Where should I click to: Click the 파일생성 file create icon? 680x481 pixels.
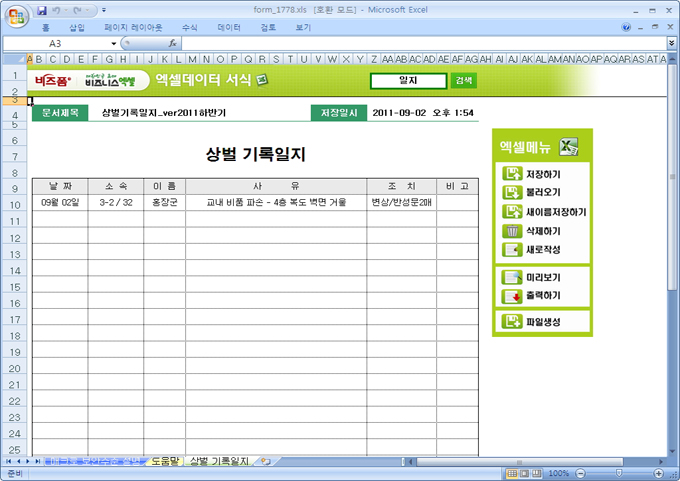click(x=512, y=321)
